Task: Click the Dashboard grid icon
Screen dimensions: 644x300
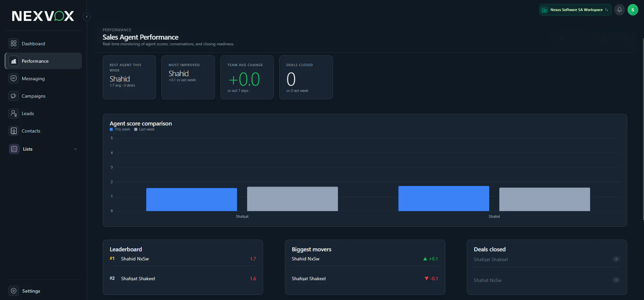Action: (x=13, y=43)
